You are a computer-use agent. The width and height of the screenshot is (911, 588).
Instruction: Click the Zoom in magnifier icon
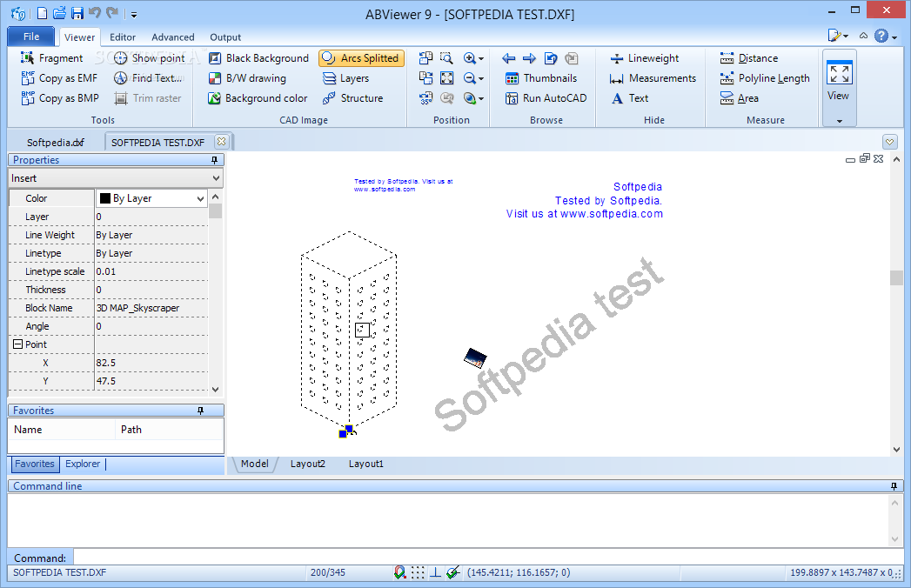tap(470, 58)
